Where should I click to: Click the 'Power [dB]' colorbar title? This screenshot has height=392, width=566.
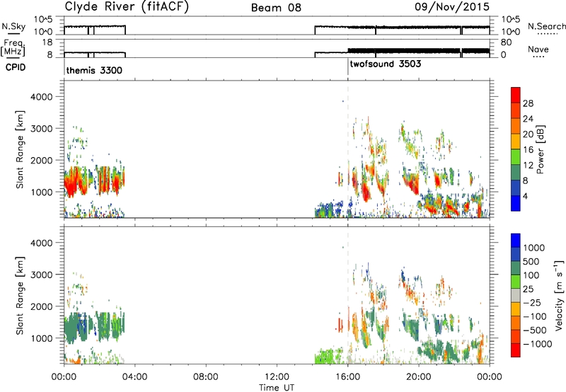[540, 149]
